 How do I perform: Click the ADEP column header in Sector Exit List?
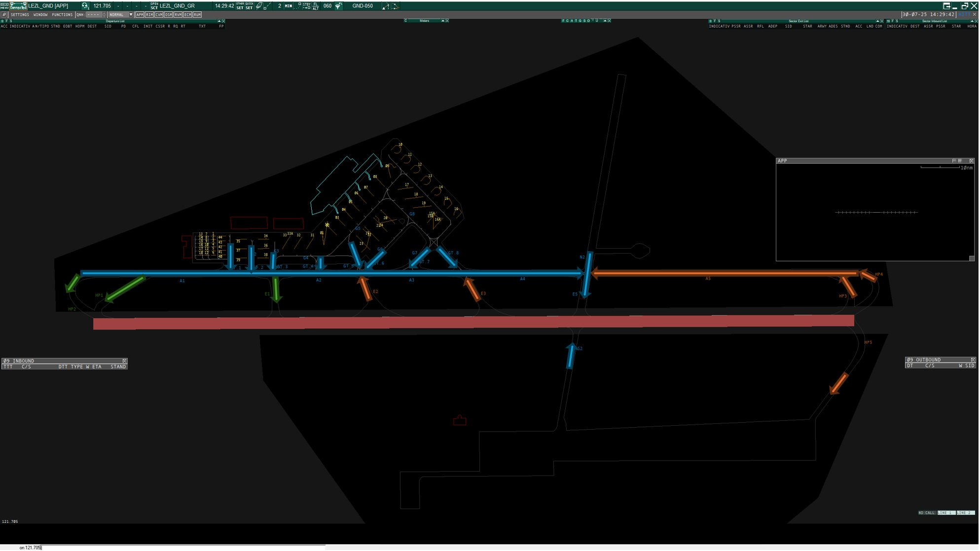[773, 27]
